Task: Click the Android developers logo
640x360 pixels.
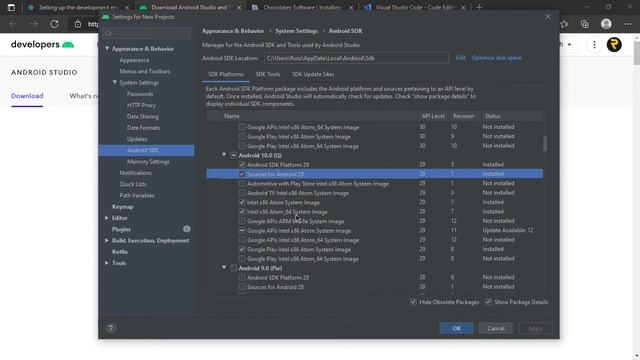Action: 42,44
